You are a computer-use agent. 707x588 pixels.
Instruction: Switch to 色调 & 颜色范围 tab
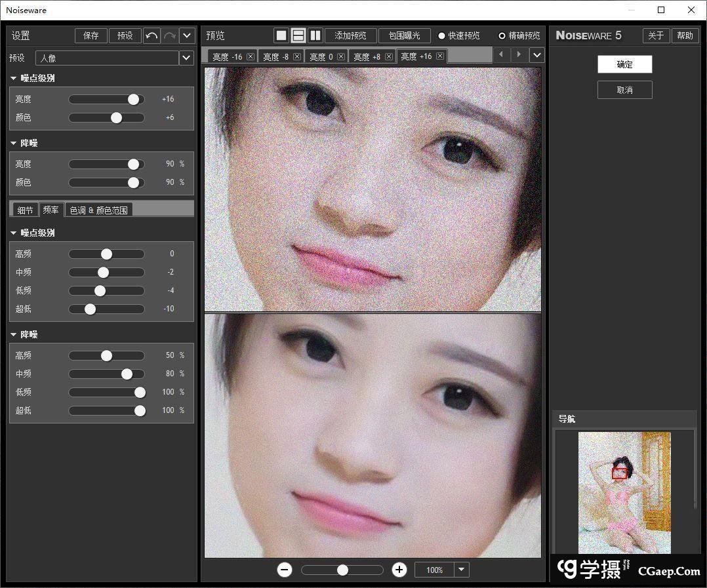tap(99, 210)
